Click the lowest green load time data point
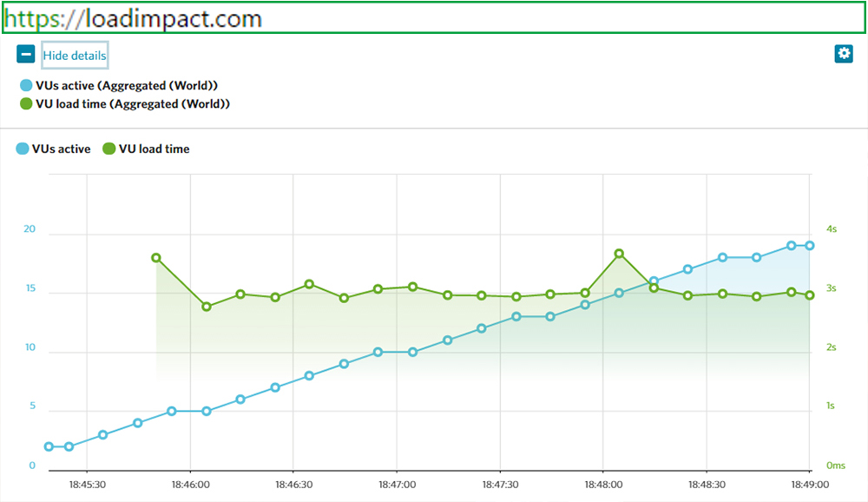868x502 pixels. [207, 307]
